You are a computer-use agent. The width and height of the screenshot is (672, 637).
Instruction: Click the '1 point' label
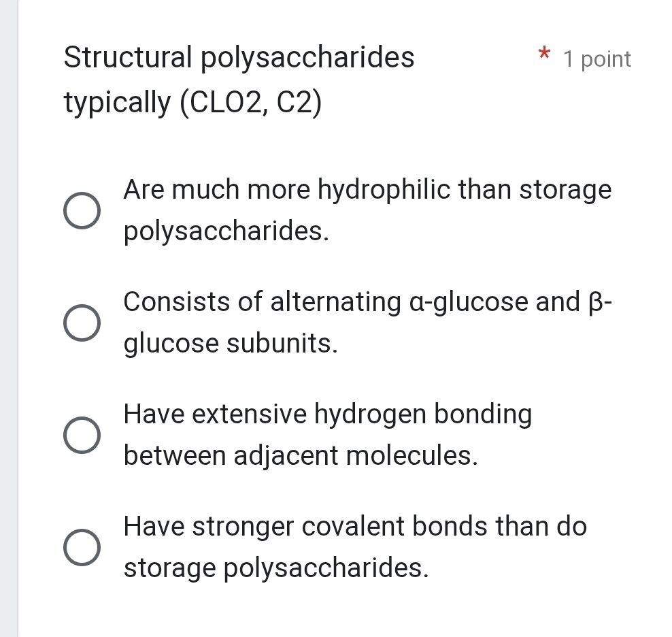597,59
